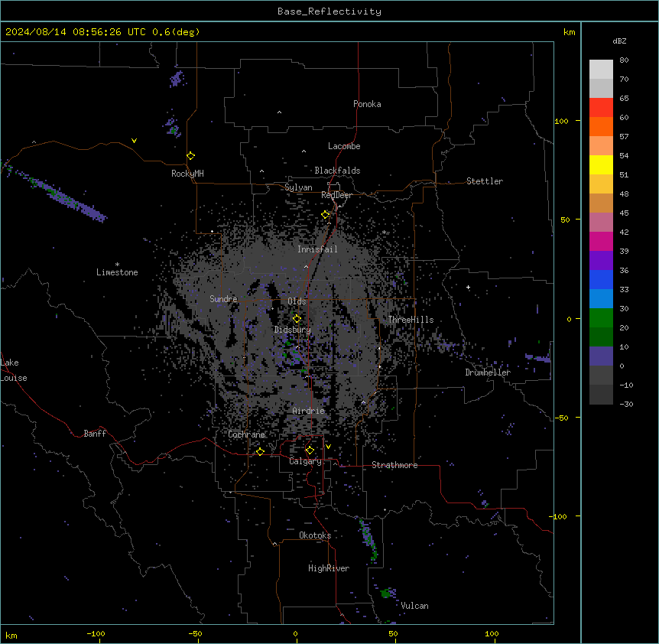
Task: Click the Drumheller town label
Action: [x=488, y=372]
